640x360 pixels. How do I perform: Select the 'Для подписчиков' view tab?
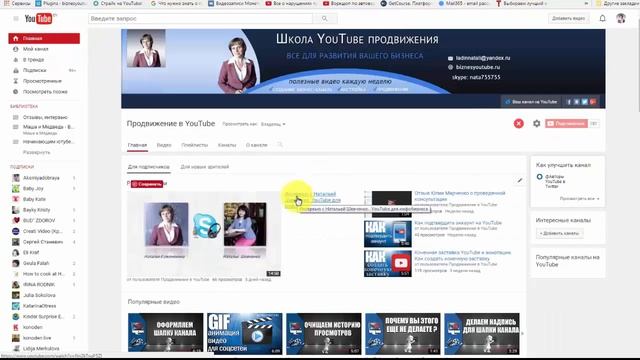point(149,167)
